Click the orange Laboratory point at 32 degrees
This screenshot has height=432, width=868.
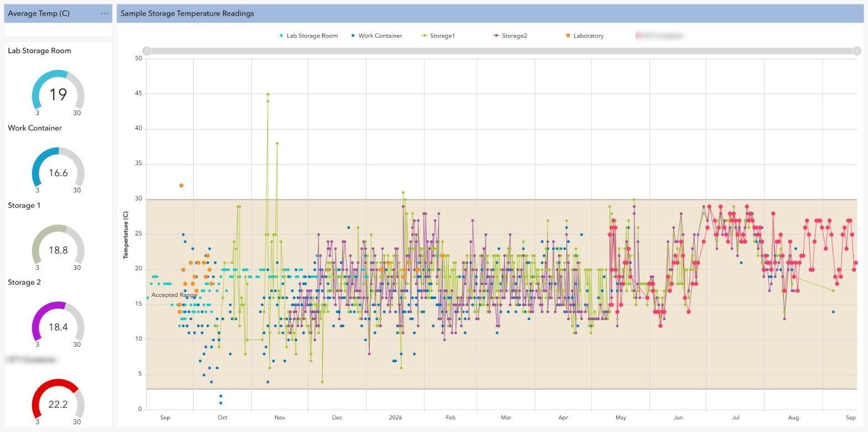(181, 186)
